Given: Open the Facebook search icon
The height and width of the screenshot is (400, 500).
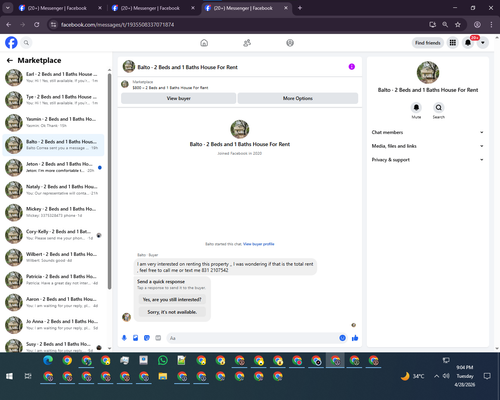Looking at the screenshot, I should coord(26,43).
